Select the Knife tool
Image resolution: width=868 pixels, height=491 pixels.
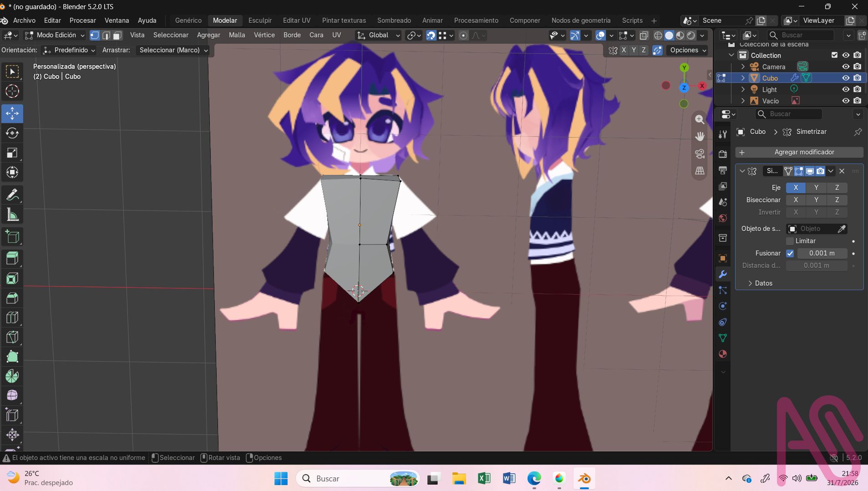pos(12,337)
